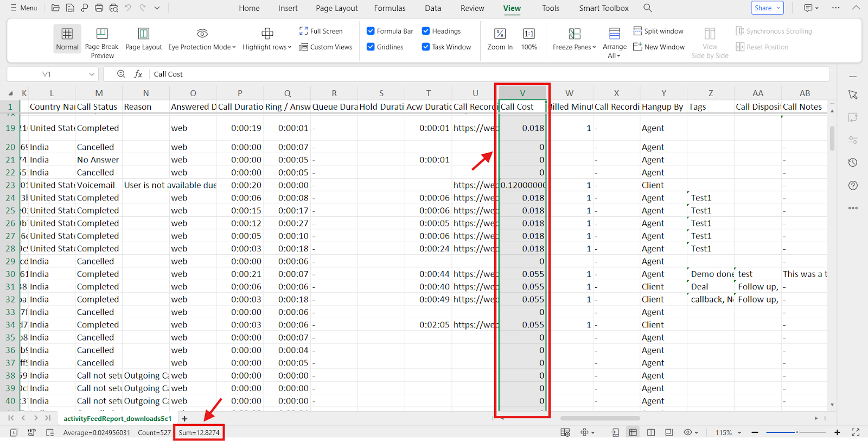Expand the Eye Protection Mode dropdown arrow
Screen dimensions: 868x441
tap(234, 47)
